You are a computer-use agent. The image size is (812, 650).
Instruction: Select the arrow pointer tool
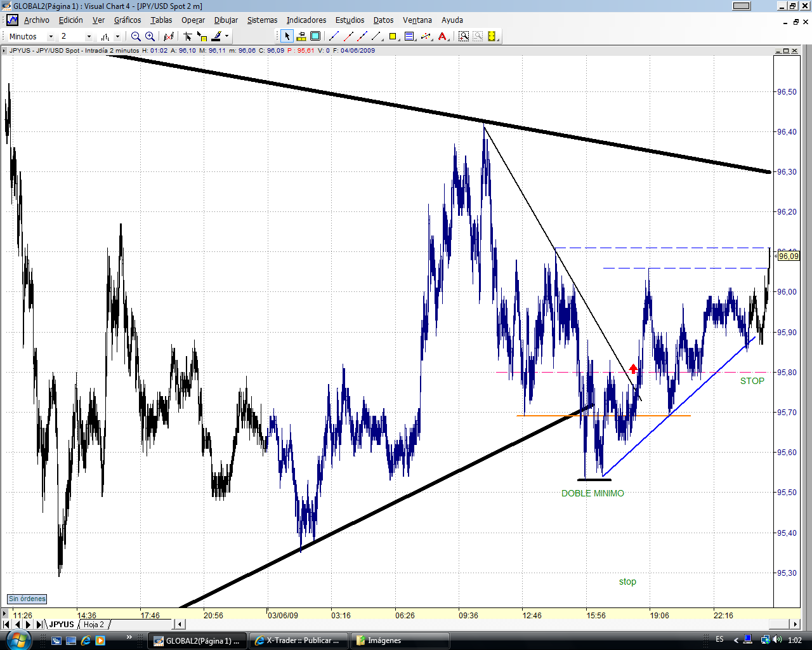tap(287, 37)
